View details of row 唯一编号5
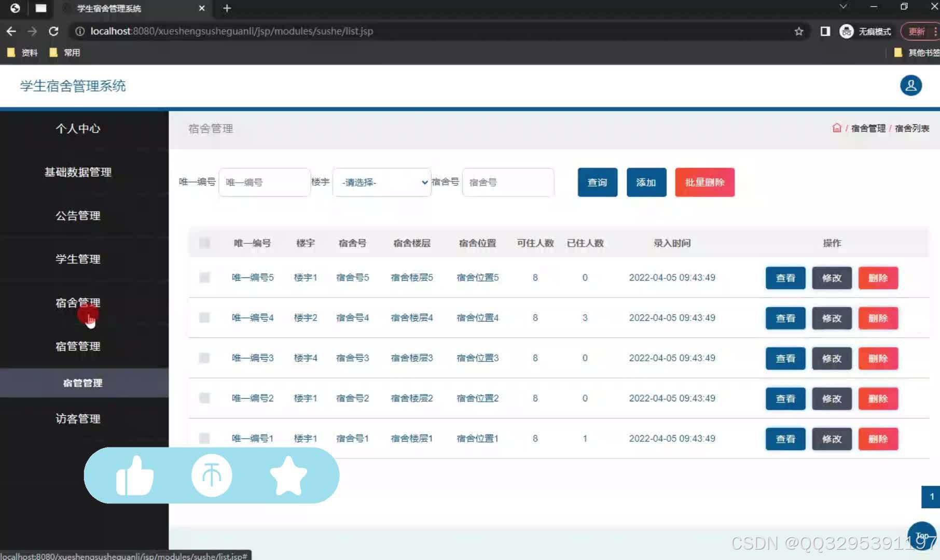Image resolution: width=940 pixels, height=560 pixels. (785, 278)
